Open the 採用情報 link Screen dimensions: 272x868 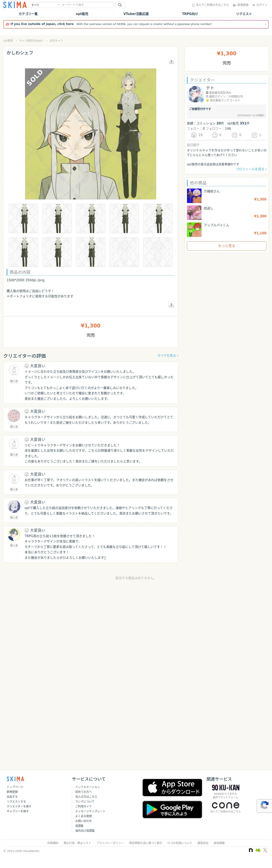(219, 843)
